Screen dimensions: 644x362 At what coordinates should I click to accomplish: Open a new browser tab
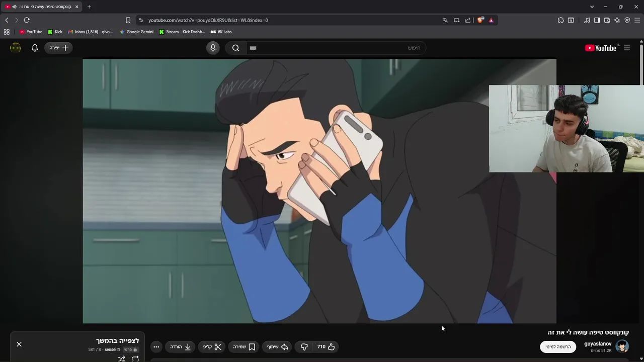click(89, 7)
